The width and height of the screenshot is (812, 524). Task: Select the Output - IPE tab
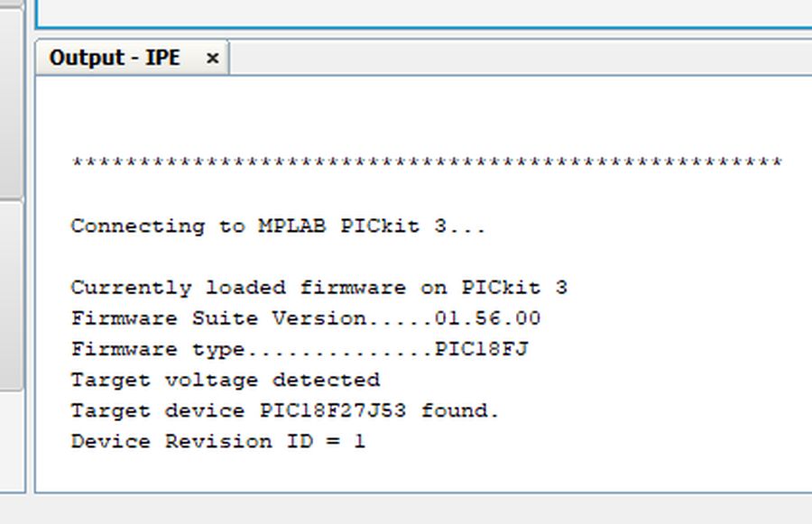click(115, 58)
